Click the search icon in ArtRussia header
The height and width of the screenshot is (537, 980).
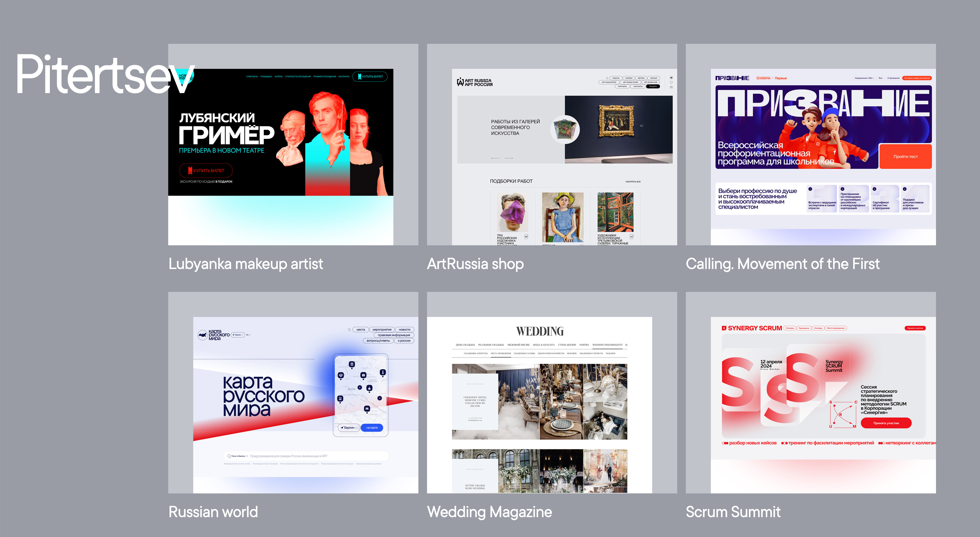coord(607,78)
